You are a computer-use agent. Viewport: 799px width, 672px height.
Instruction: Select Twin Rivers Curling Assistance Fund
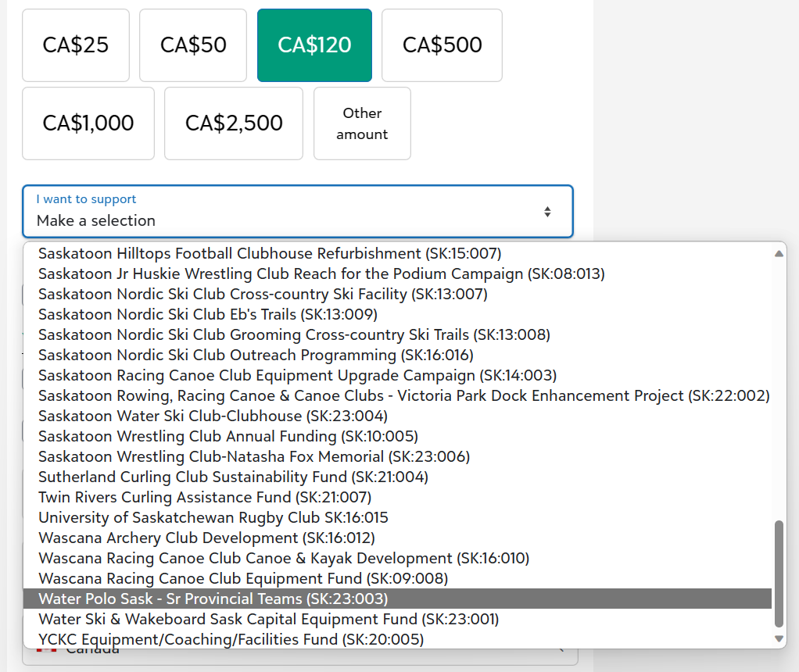tap(397, 497)
